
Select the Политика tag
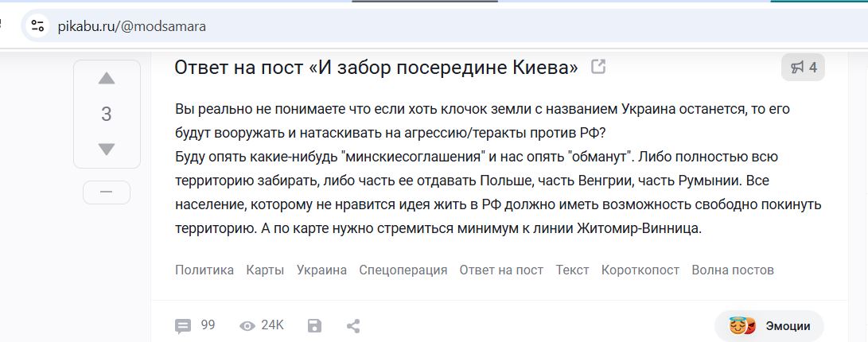tap(204, 270)
